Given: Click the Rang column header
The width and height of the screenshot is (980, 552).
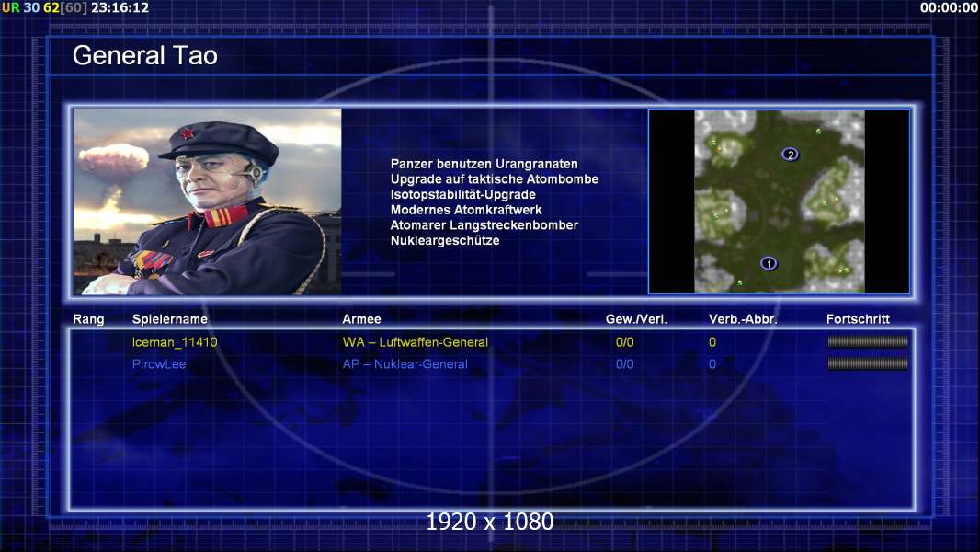Looking at the screenshot, I should [89, 319].
